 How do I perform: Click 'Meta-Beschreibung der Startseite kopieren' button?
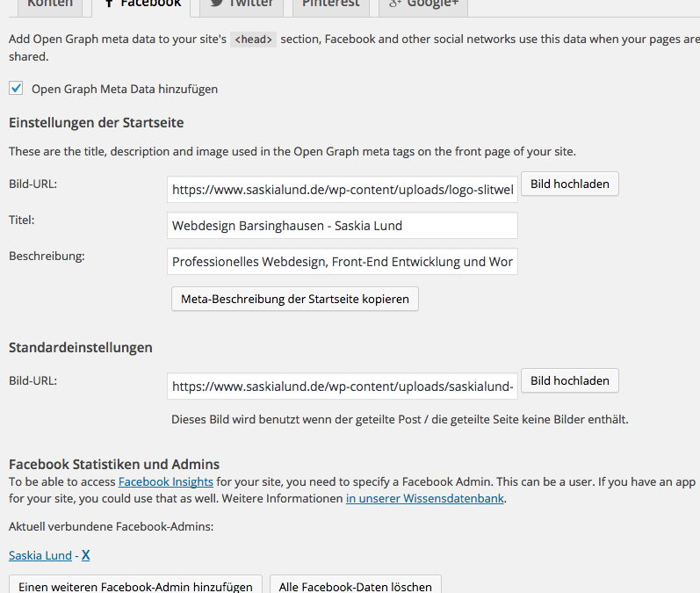click(x=294, y=299)
